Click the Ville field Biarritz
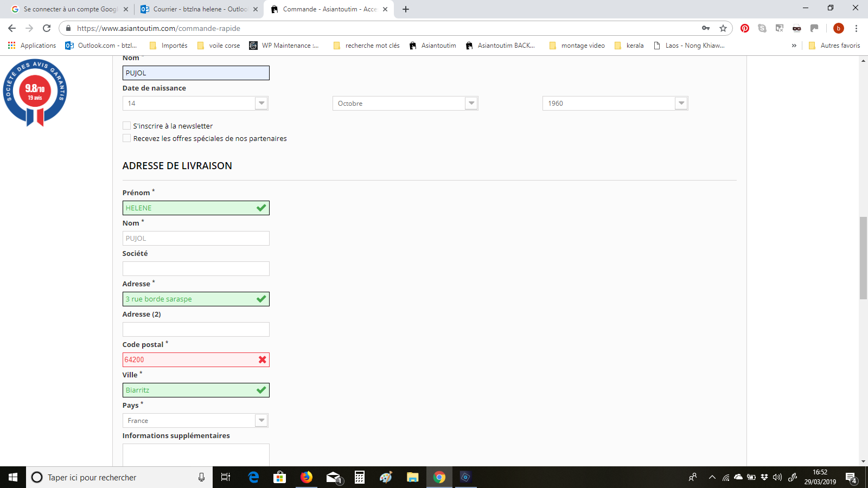 pyautogui.click(x=196, y=390)
